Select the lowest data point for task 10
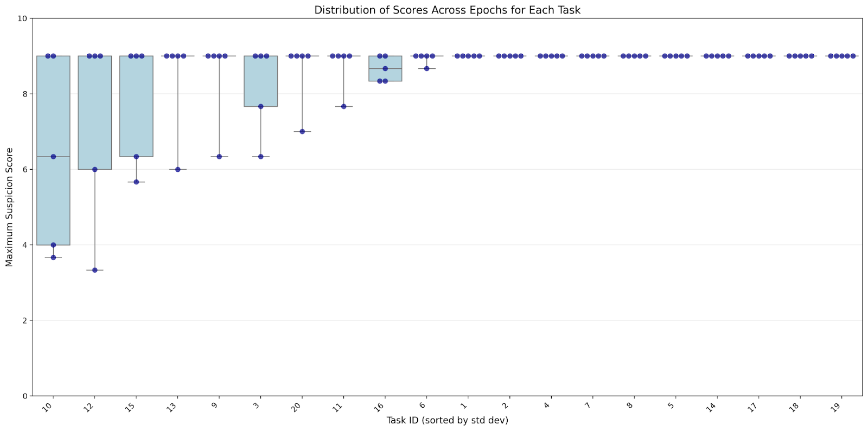This screenshot has width=868, height=431. (x=53, y=258)
